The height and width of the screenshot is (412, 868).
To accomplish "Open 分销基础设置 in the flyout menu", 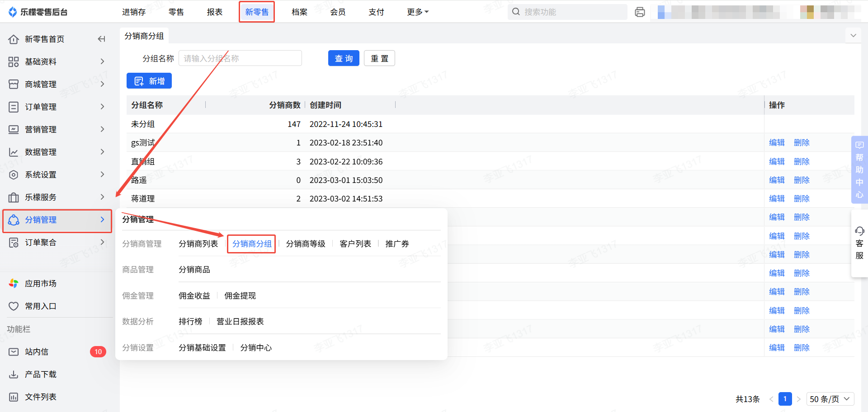I will tap(202, 348).
